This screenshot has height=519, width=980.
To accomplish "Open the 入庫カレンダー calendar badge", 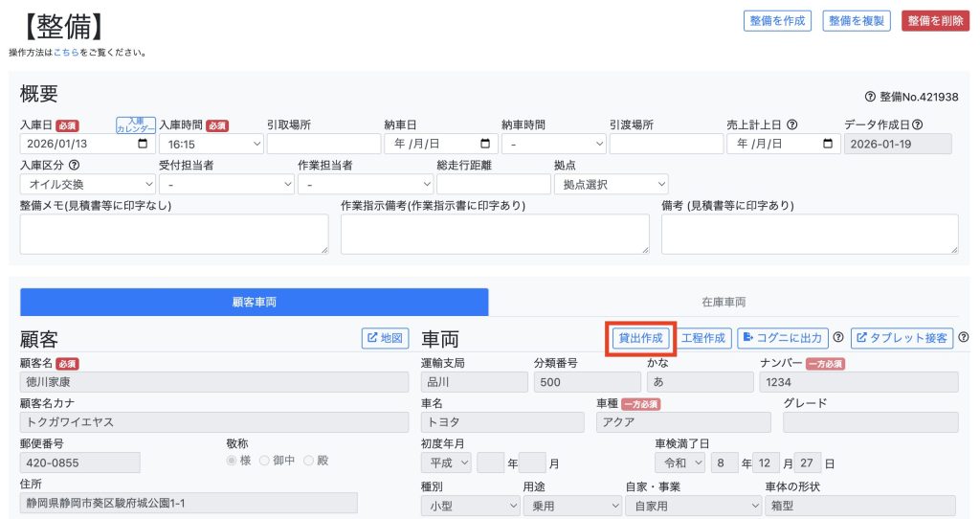I will click(135, 125).
